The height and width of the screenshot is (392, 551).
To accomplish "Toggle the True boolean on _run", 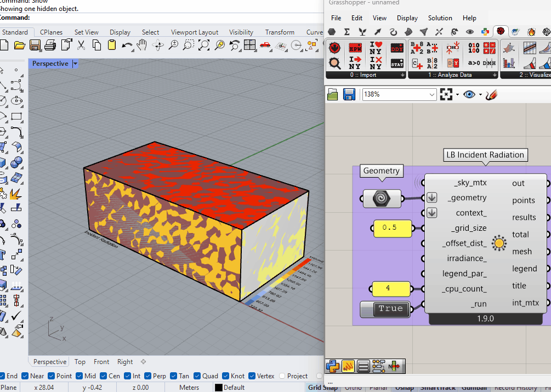I will pyautogui.click(x=390, y=309).
